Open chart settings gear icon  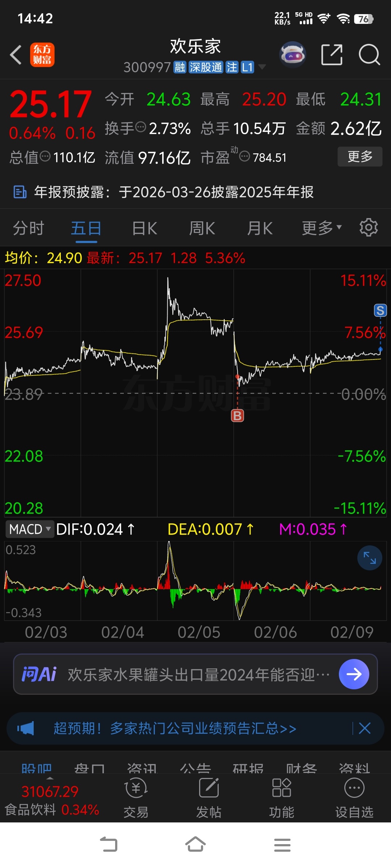[x=369, y=227]
